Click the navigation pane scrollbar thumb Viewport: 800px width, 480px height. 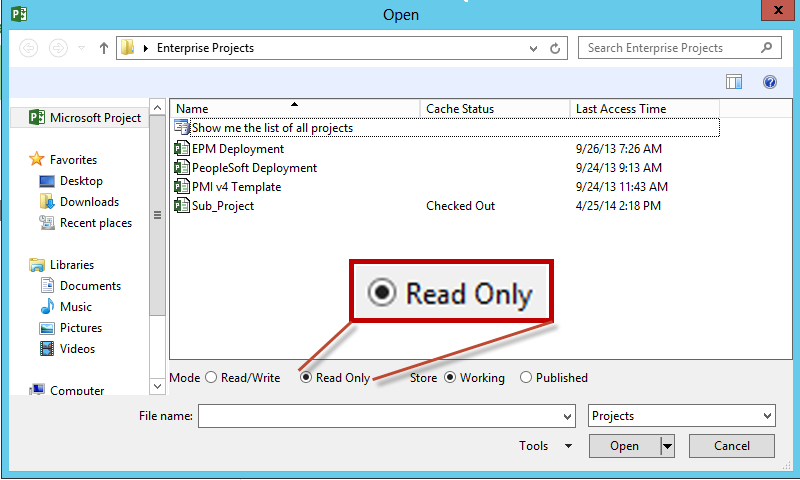point(157,215)
